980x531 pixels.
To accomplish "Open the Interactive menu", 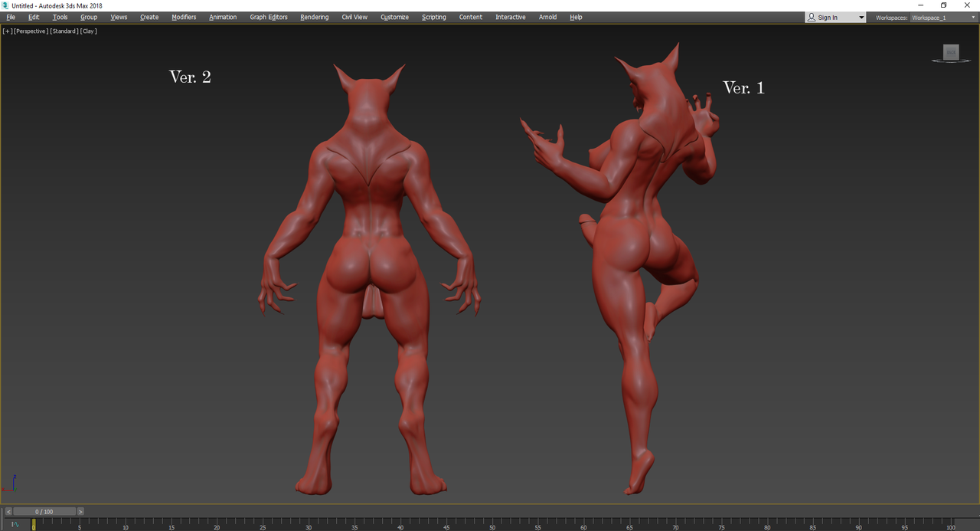I will [x=511, y=17].
